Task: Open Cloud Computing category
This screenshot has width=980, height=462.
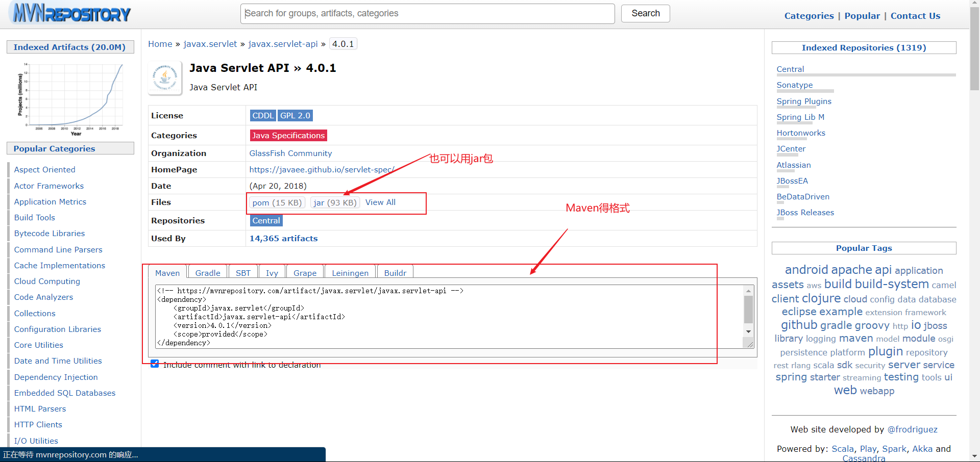Action: click(x=47, y=281)
